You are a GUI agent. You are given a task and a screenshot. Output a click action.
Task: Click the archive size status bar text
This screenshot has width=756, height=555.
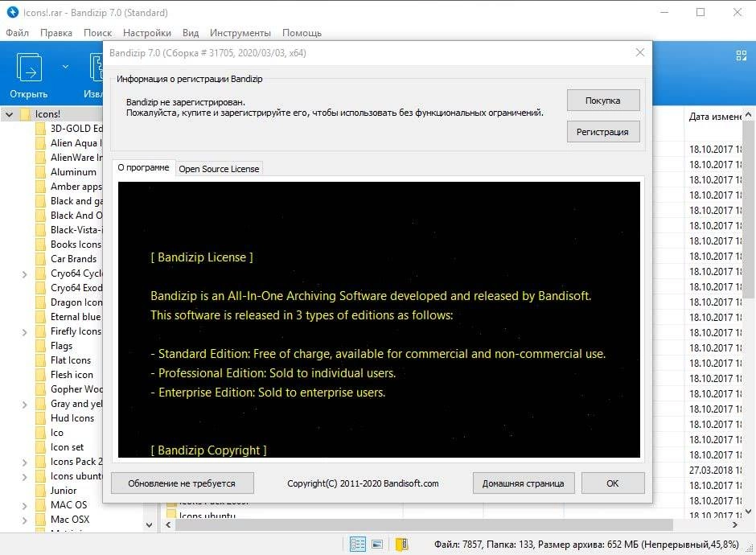pyautogui.click(x=586, y=545)
